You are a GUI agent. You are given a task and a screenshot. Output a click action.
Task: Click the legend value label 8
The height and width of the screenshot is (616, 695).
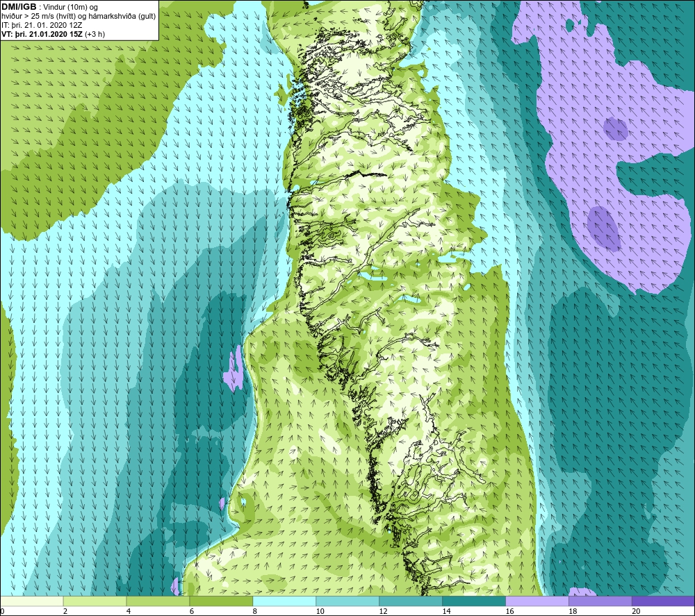coord(255,611)
